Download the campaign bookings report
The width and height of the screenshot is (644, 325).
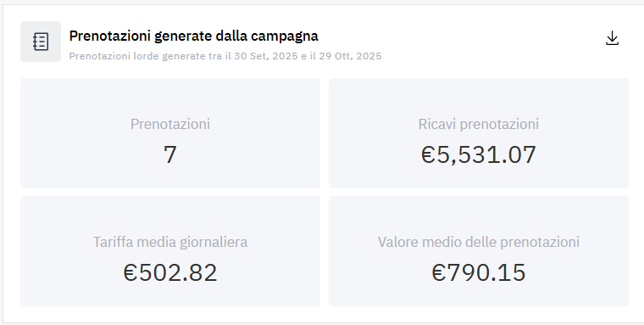[x=612, y=38]
